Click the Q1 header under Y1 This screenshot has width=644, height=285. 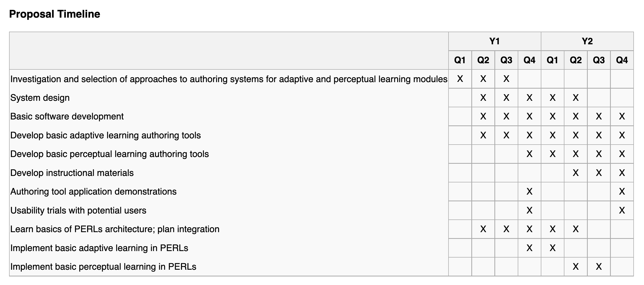460,60
